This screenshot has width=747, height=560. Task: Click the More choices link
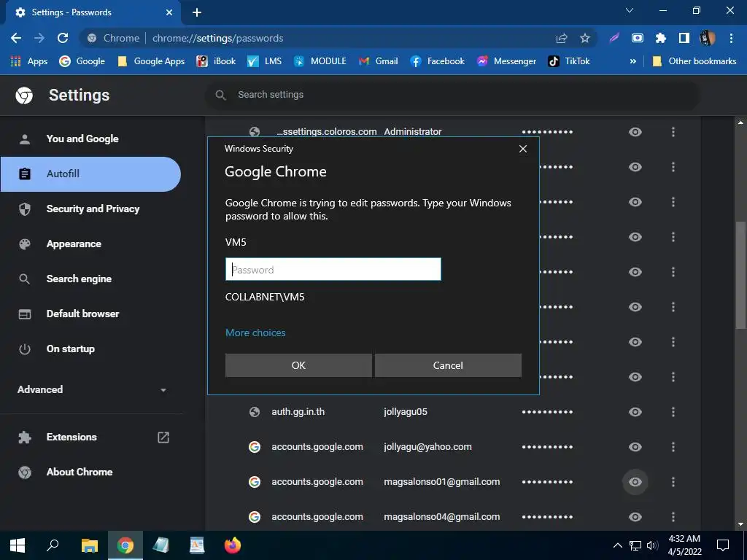tap(255, 332)
